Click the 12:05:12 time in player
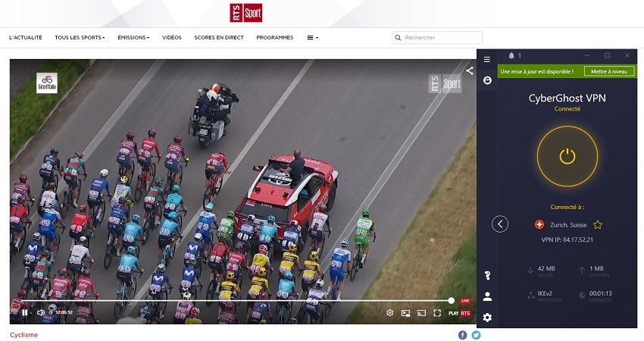Screen dimensions: 644x341 point(64,313)
